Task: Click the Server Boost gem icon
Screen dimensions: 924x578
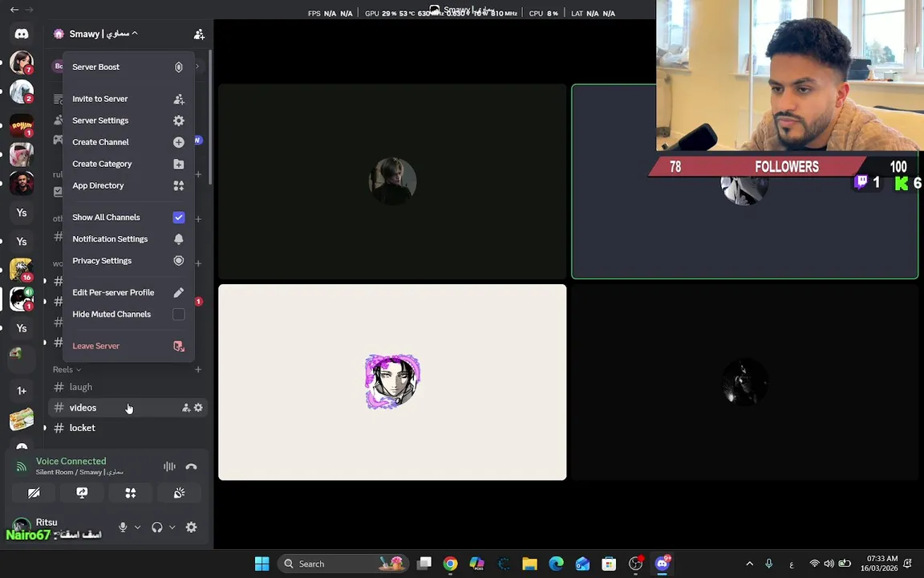Action: [179, 67]
